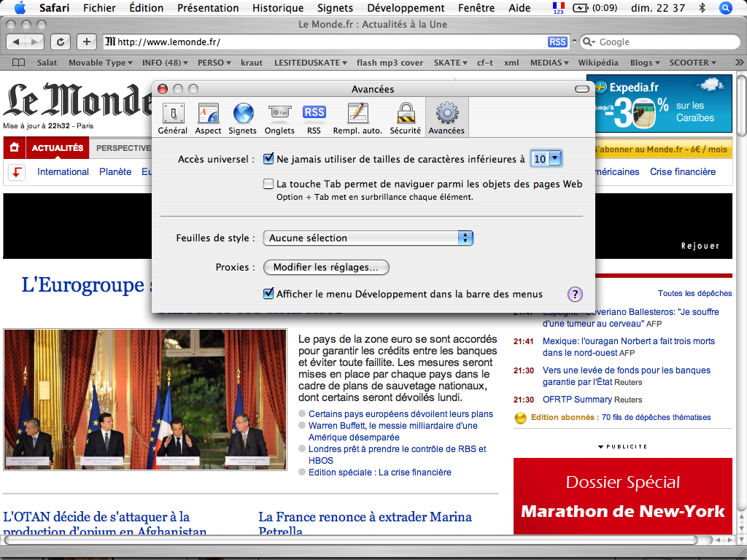747x560 pixels.
Task: Open the Aide menu
Action: (519, 7)
